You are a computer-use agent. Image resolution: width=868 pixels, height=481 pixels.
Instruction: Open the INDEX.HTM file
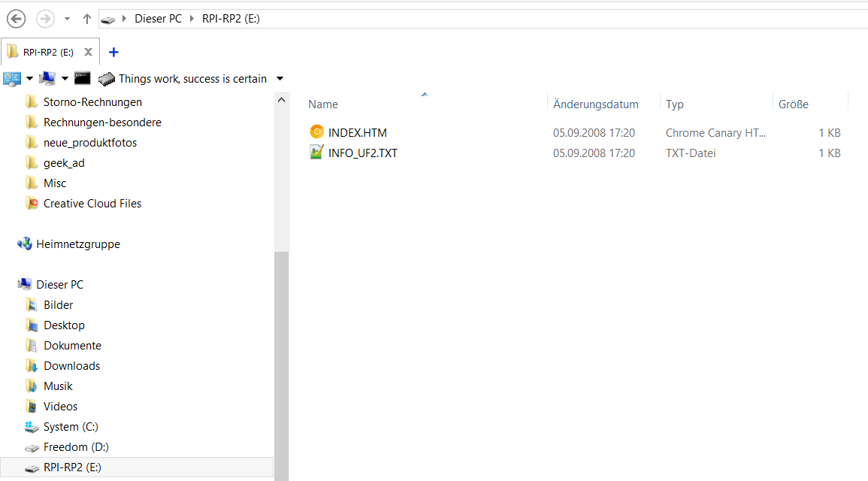pos(357,132)
